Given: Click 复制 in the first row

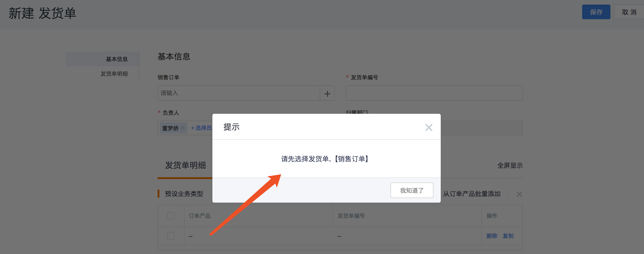Looking at the screenshot, I should [x=508, y=236].
